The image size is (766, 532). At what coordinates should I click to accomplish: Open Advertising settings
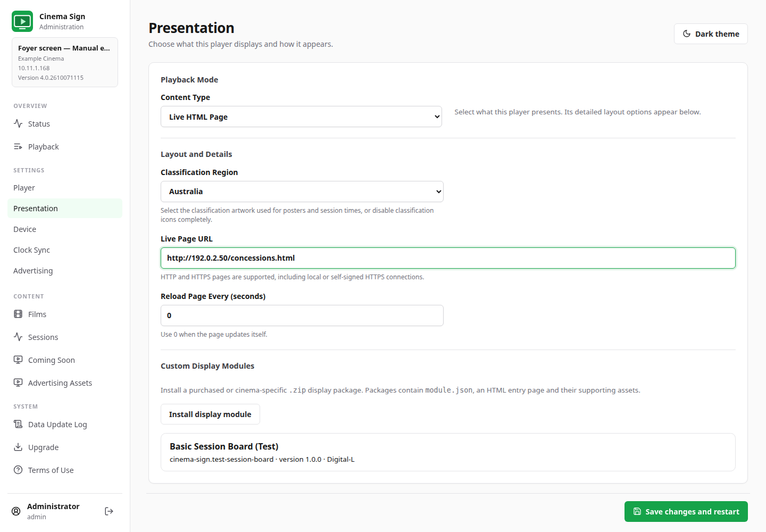[65, 270]
